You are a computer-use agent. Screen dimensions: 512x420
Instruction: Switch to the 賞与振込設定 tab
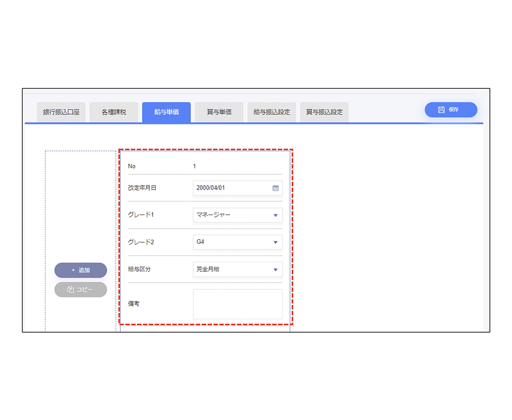[x=324, y=113]
